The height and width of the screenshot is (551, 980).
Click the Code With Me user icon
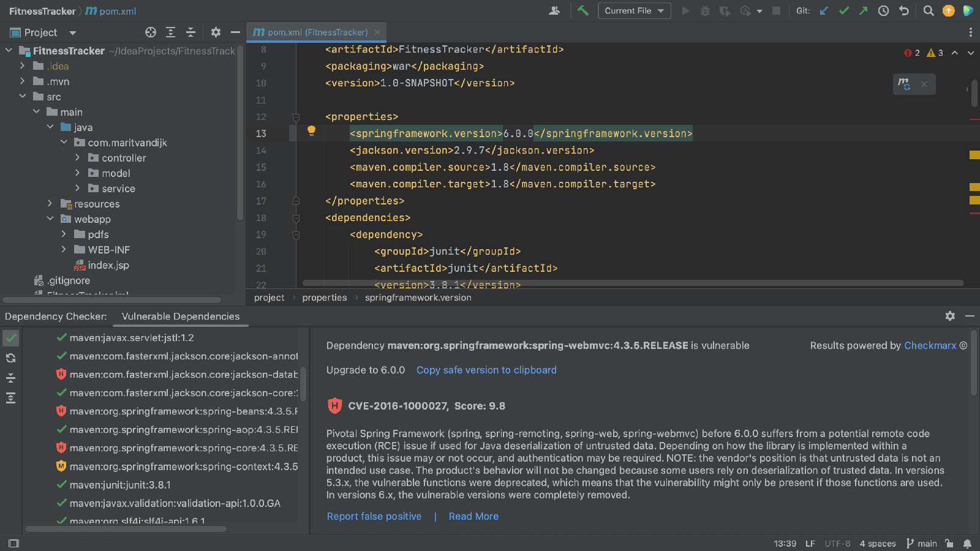[x=554, y=10]
